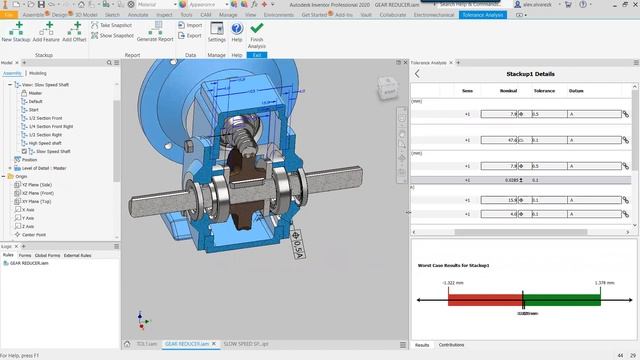Click the fx parameters icon
Viewport: 640px width, 360px height.
tap(254, 4)
